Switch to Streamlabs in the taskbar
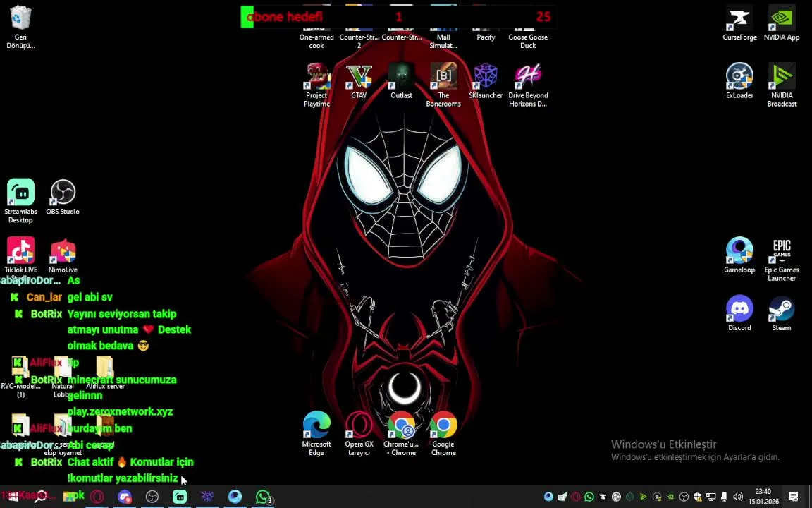 (x=180, y=497)
